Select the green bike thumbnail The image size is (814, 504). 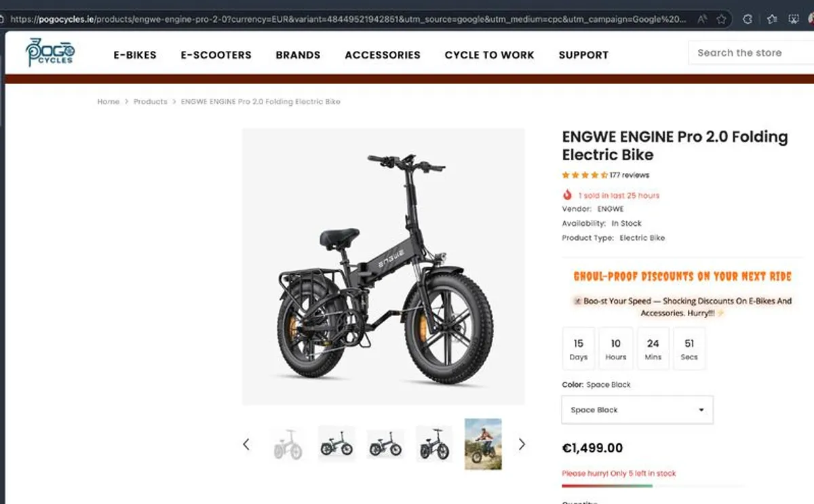tap(336, 444)
